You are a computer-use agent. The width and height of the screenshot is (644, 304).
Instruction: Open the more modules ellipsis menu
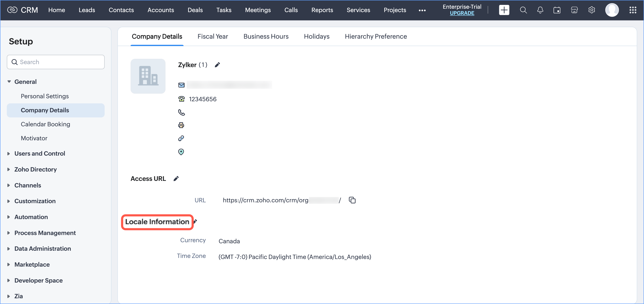(422, 10)
